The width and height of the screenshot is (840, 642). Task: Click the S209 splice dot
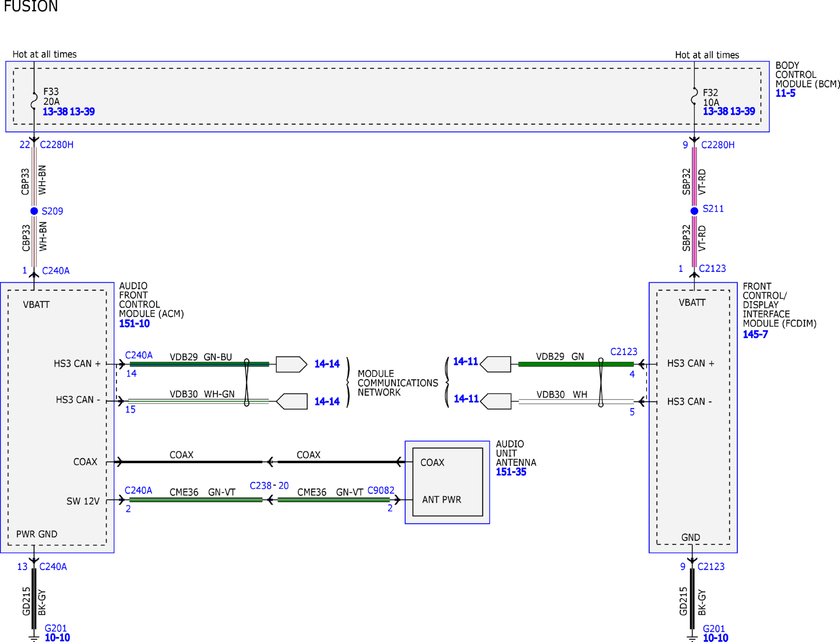tap(34, 211)
